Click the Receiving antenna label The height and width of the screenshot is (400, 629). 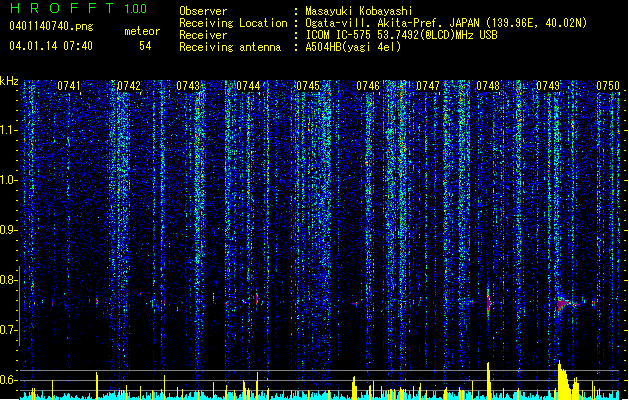(x=230, y=47)
